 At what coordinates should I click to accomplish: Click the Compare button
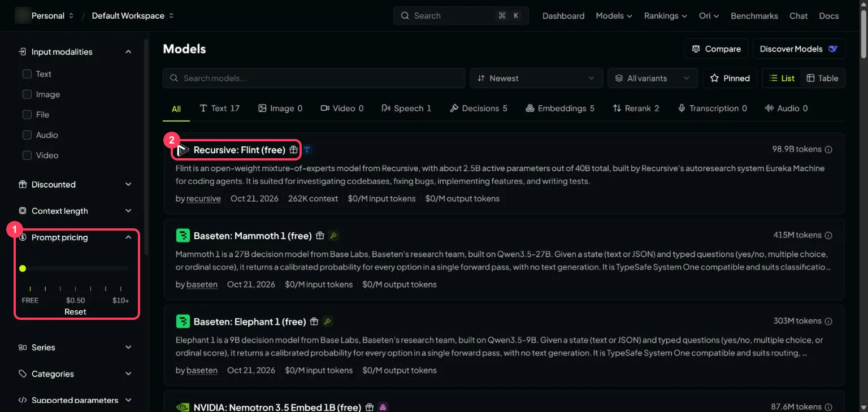[716, 49]
